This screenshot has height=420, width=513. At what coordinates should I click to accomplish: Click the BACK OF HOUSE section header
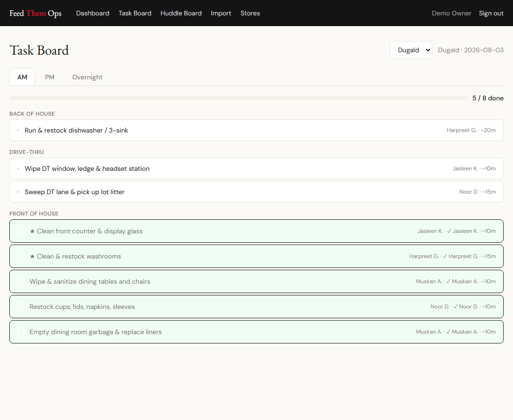[x=32, y=114]
